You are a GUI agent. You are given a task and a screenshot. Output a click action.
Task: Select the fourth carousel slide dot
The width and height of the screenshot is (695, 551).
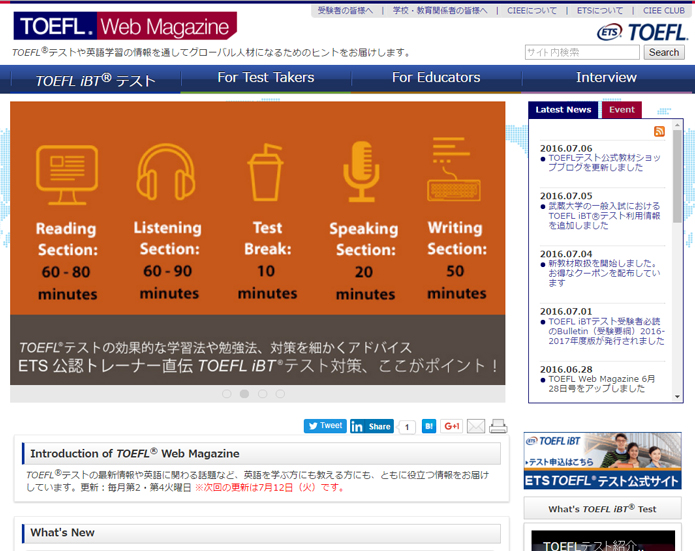click(280, 394)
